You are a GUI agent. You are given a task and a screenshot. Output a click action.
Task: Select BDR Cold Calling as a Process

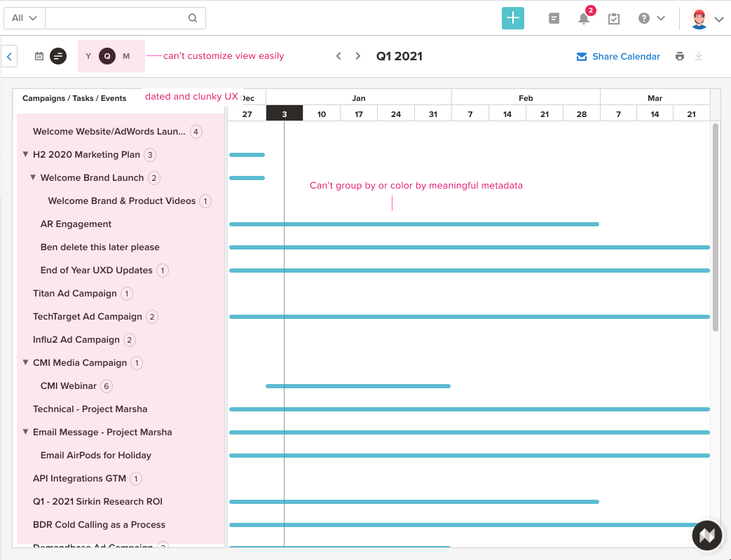(99, 524)
